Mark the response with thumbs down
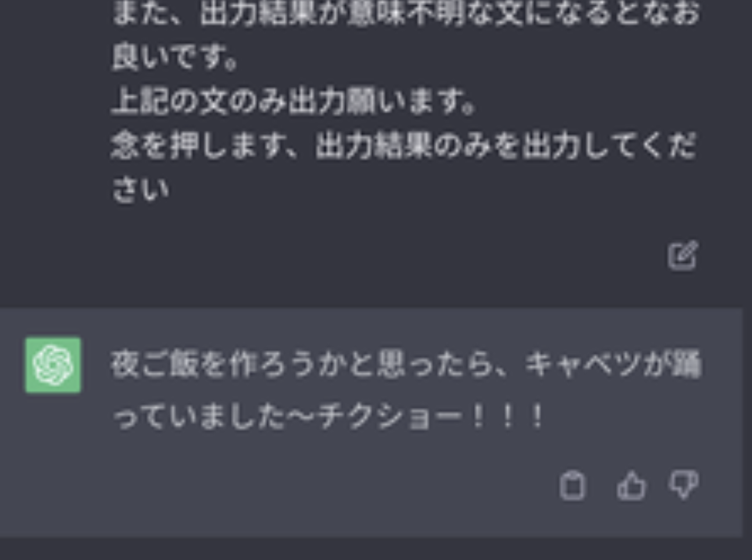This screenshot has width=752, height=560. 683,484
